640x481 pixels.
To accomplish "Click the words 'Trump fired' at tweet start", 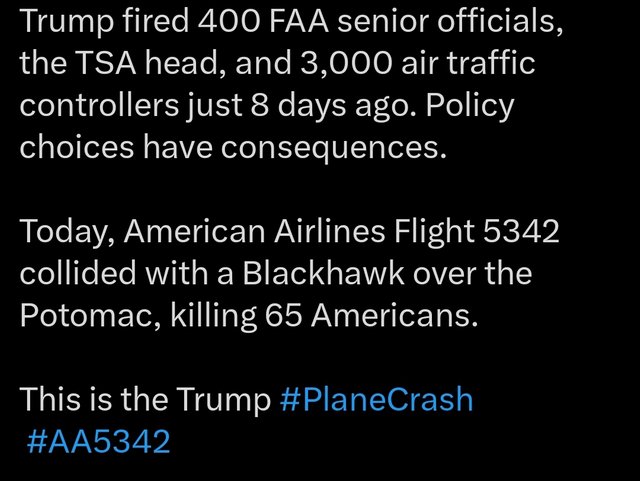I will coord(104,21).
